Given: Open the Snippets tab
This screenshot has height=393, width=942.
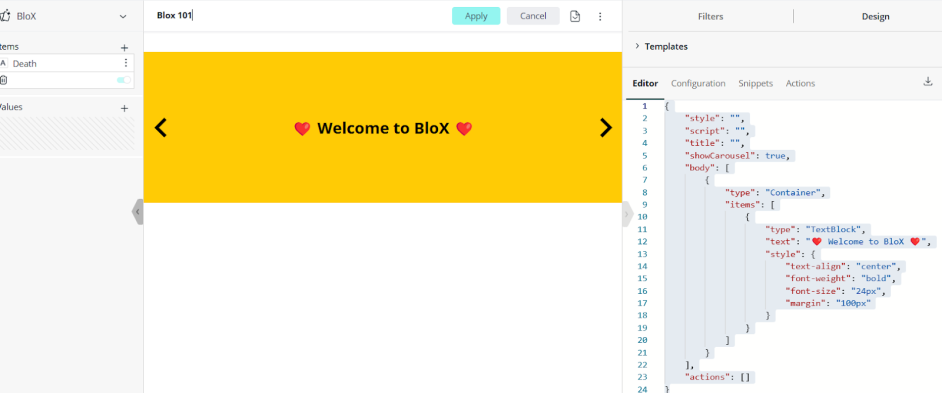Looking at the screenshot, I should tap(755, 84).
